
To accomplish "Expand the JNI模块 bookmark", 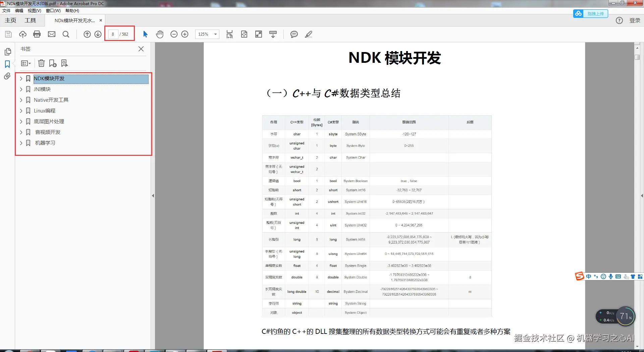I will 21,89.
